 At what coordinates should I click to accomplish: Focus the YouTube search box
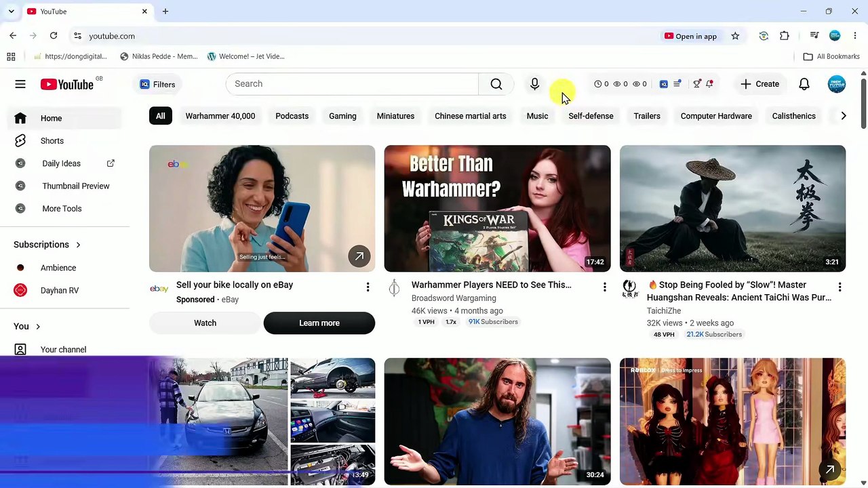[x=352, y=84]
